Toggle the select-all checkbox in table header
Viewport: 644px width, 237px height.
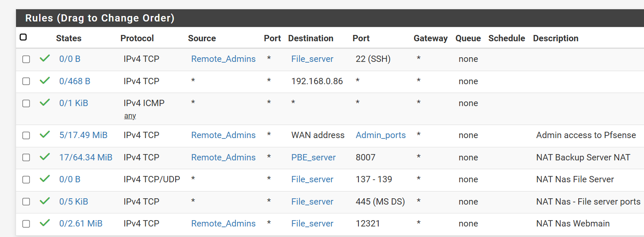(23, 37)
